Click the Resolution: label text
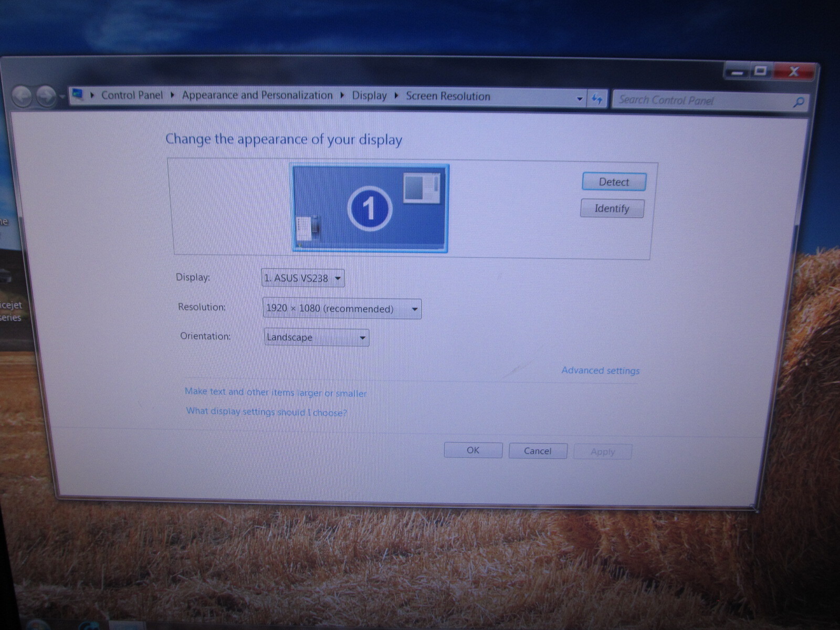Screen dimensions: 840x630 point(202,307)
